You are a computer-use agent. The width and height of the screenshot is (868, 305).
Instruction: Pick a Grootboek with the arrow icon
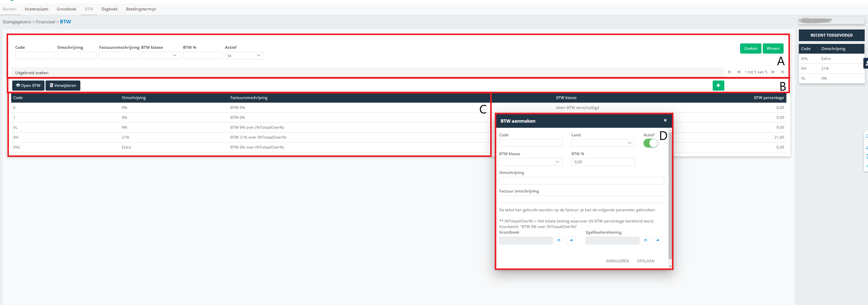(x=571, y=240)
